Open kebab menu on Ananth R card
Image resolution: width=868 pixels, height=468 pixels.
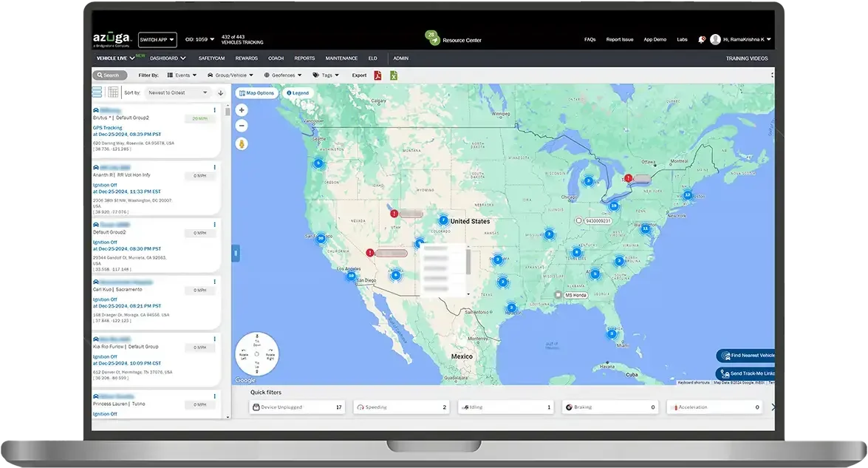click(215, 167)
